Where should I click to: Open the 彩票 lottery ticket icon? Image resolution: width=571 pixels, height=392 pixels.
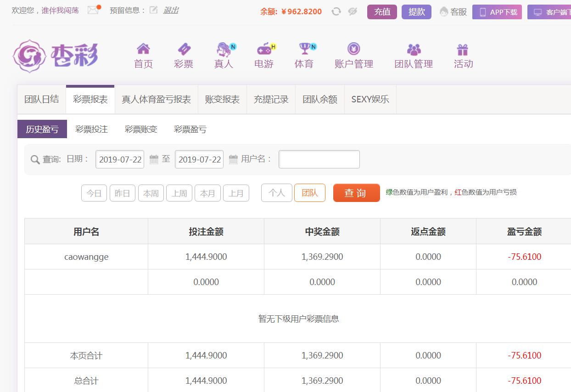[184, 49]
